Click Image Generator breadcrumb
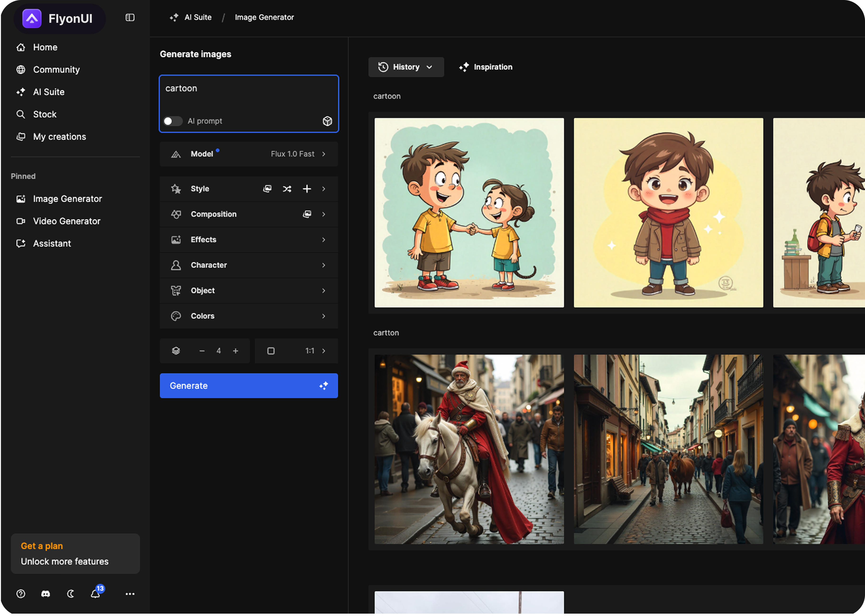The height and width of the screenshot is (616, 865). point(264,18)
